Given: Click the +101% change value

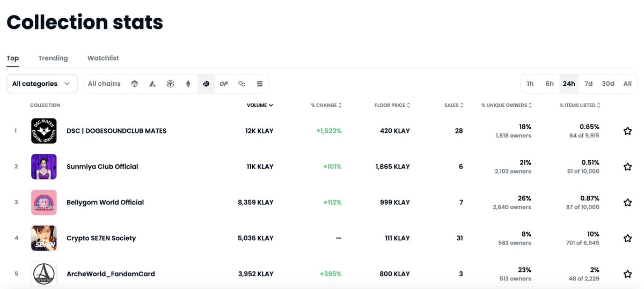Looking at the screenshot, I should click(332, 167).
